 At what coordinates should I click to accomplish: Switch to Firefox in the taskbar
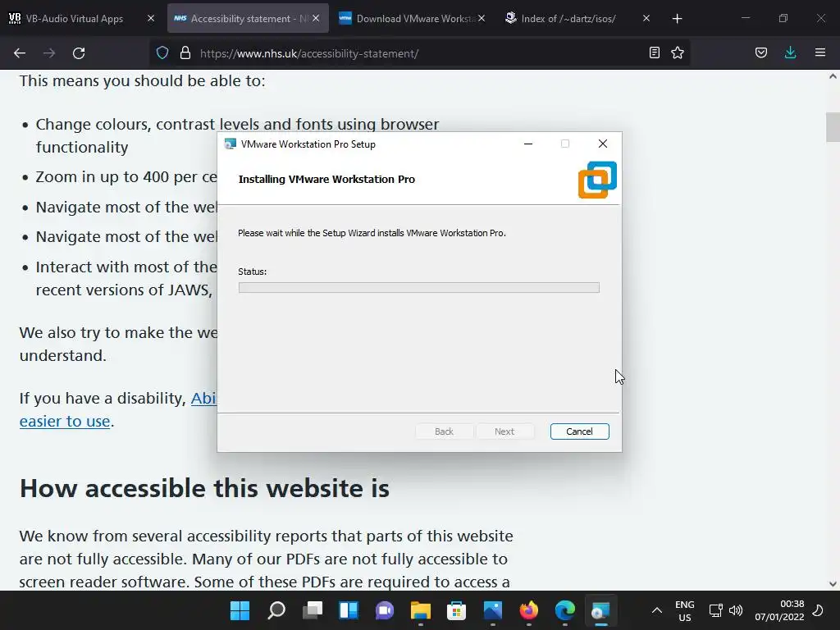point(529,610)
